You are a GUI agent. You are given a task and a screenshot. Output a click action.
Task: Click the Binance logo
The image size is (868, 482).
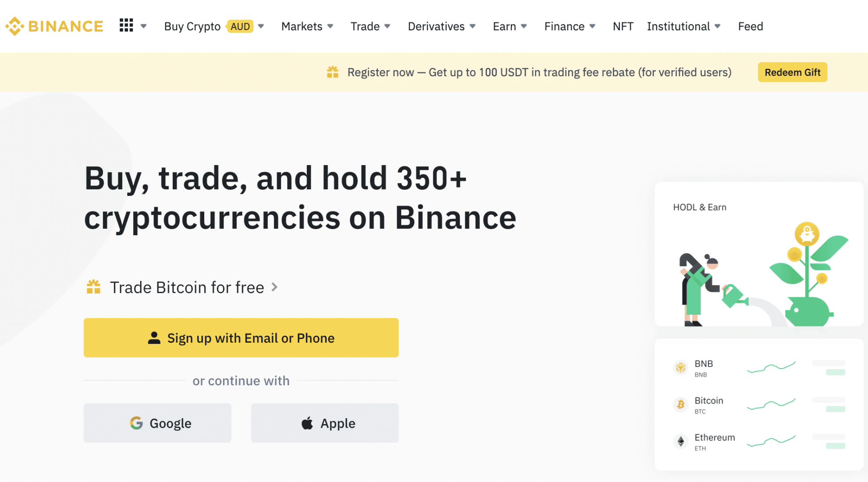(x=53, y=26)
